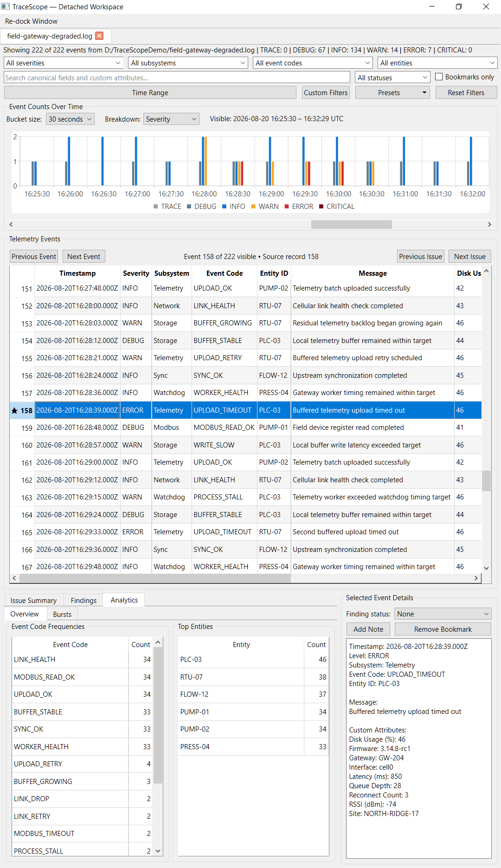
Task: Select the PLC-03 row in Top Entities
Action: pos(253,660)
